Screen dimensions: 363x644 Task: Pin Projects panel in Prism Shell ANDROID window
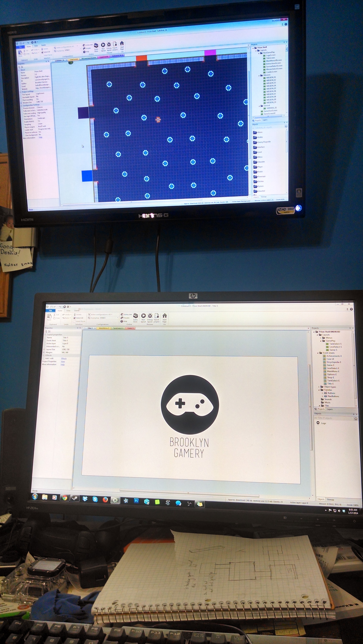[350, 328]
